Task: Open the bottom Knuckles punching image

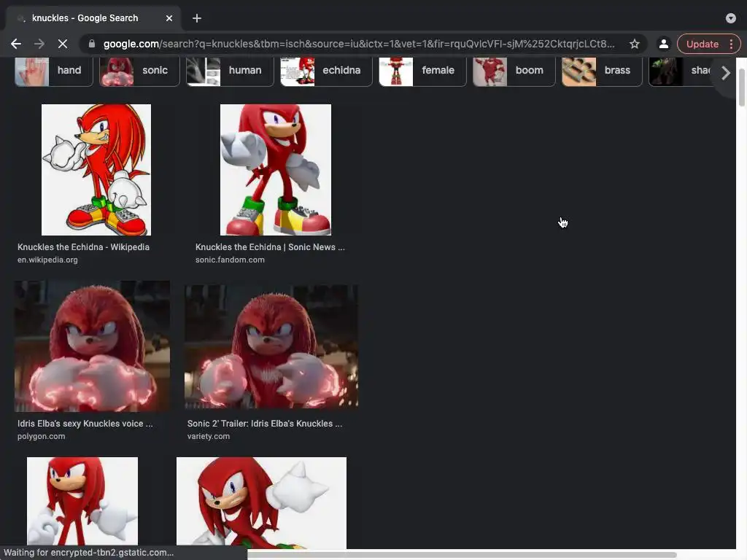Action: [x=262, y=503]
